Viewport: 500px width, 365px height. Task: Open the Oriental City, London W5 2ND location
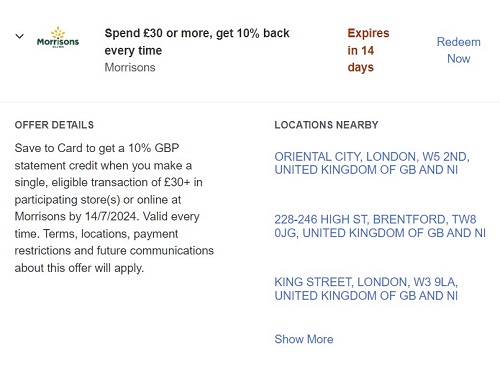tap(372, 163)
